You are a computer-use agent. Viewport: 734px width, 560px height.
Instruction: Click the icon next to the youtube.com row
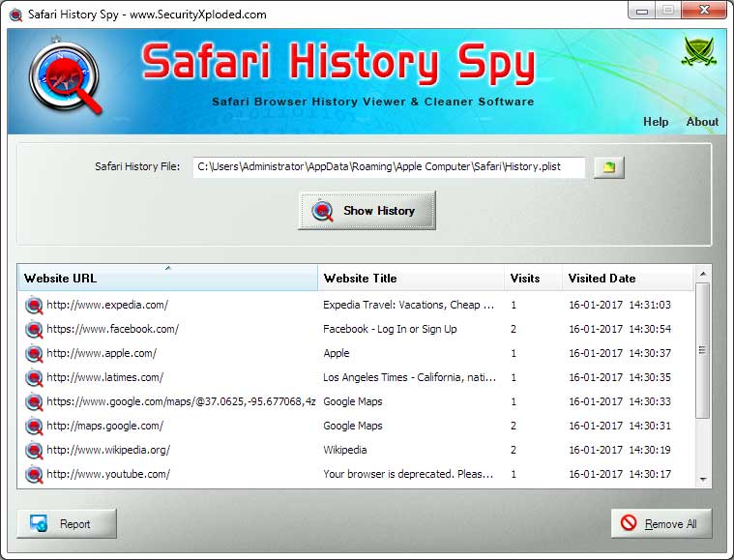[34, 474]
